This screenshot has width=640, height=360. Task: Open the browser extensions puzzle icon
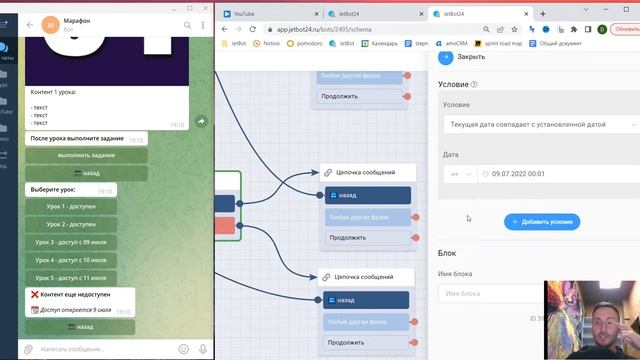point(574,29)
